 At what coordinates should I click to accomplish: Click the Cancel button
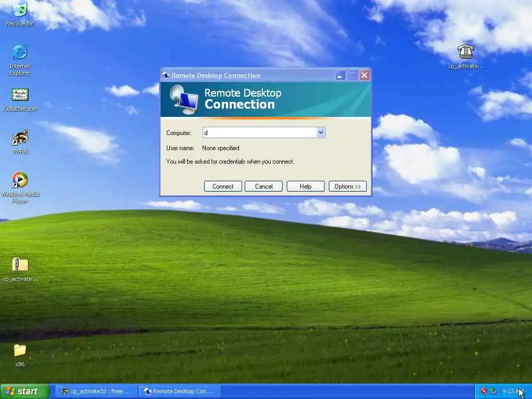tap(263, 187)
